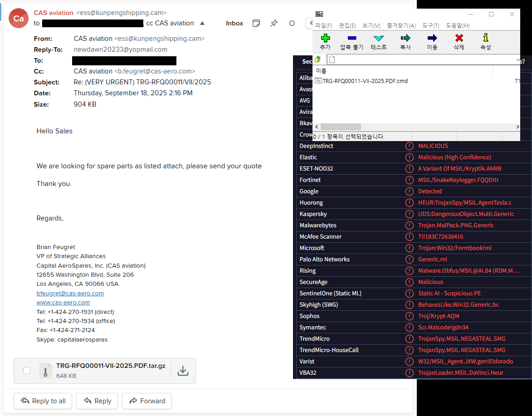532x416 pixels.
Task: Open the File (파일) menu
Action: pyautogui.click(x=323, y=26)
